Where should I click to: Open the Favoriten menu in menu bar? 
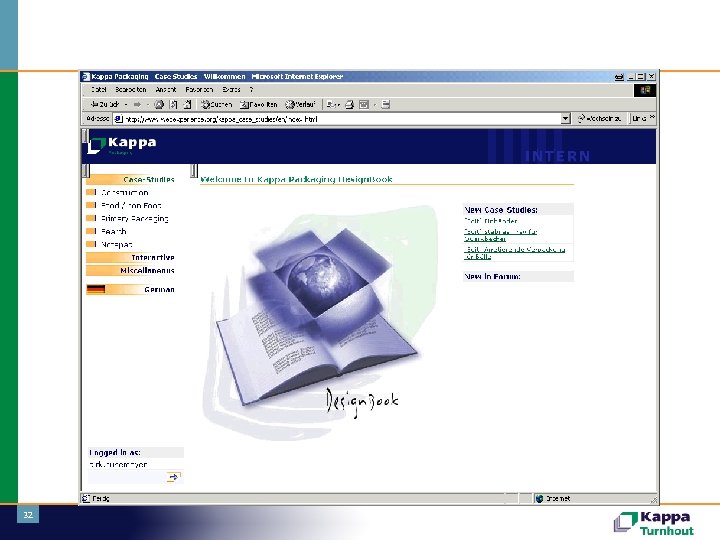pyautogui.click(x=199, y=90)
